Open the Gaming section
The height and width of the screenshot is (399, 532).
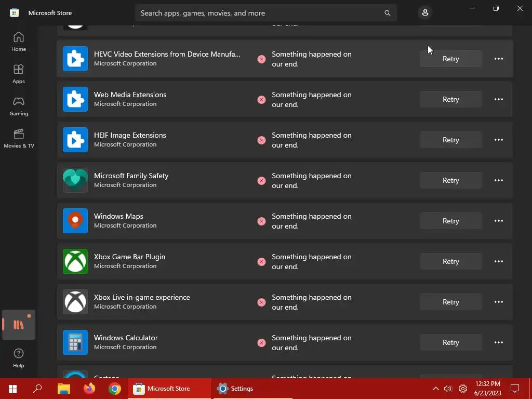(x=19, y=106)
